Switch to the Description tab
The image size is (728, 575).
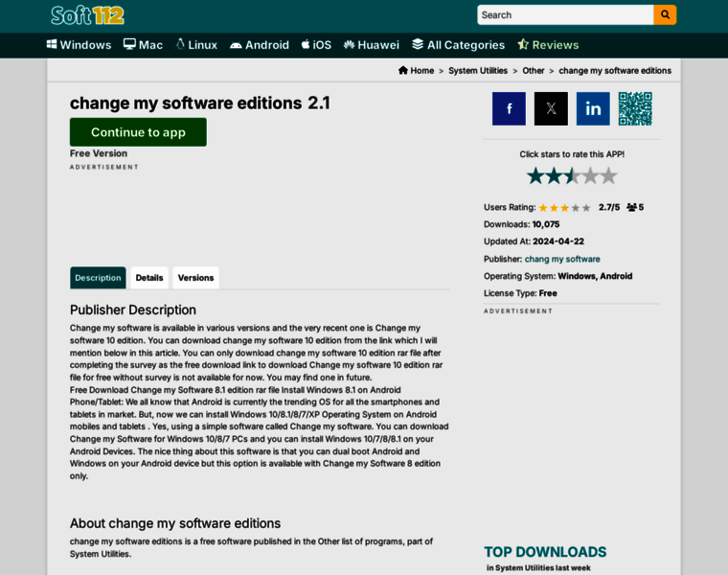98,278
